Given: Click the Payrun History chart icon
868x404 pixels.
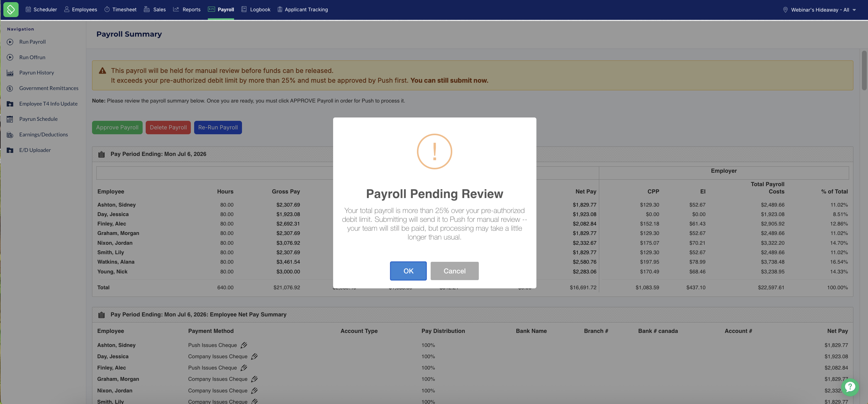Looking at the screenshot, I should point(10,73).
